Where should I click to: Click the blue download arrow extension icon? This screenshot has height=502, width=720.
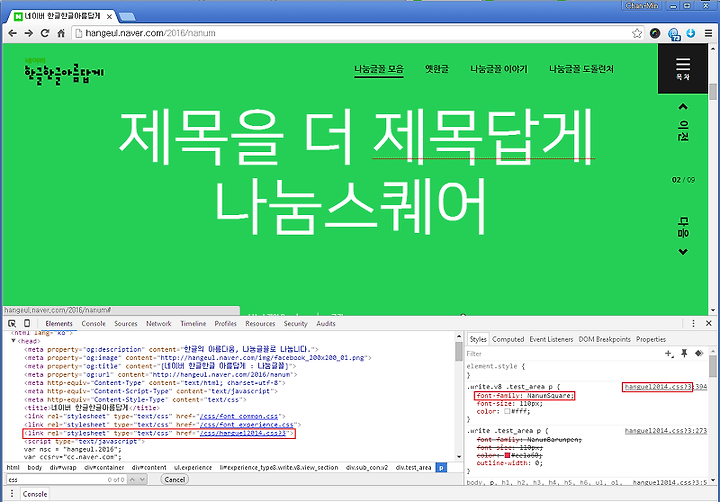[691, 33]
